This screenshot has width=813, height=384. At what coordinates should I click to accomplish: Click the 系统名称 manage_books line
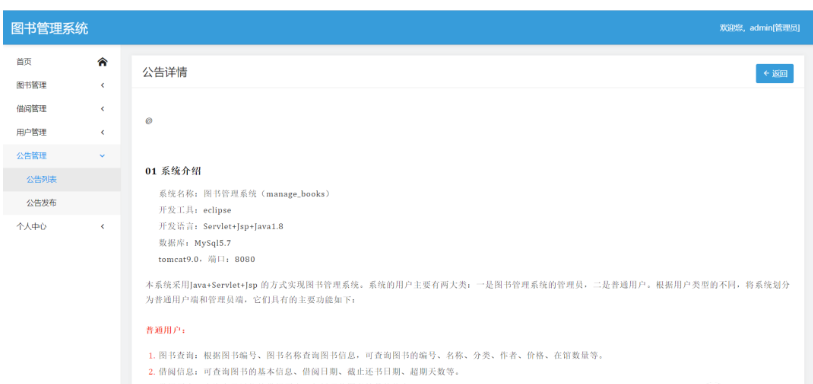[x=244, y=194]
